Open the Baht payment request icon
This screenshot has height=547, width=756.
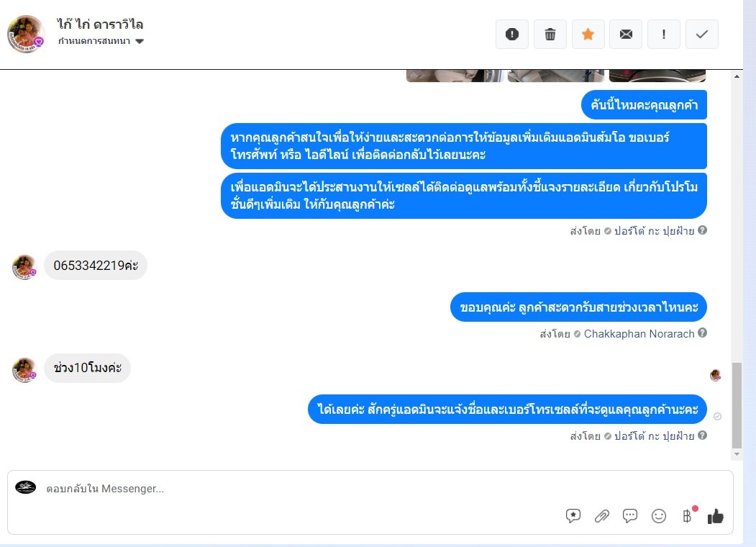[688, 516]
